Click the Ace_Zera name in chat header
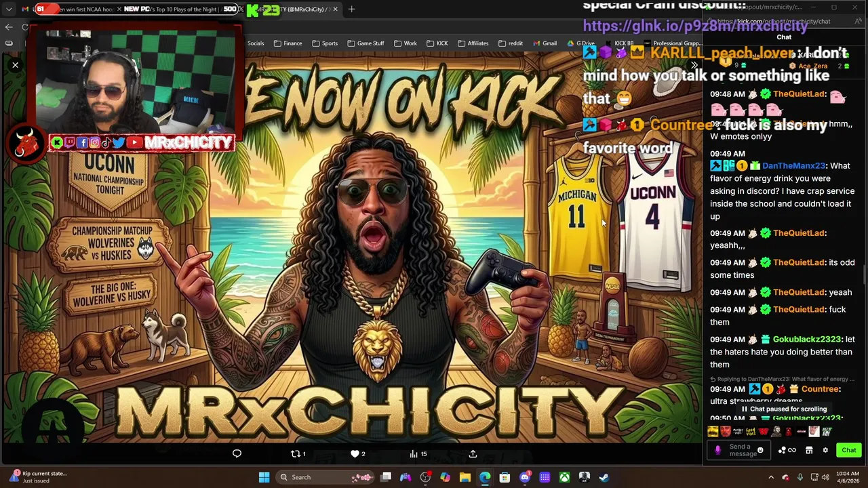The image size is (868, 488). (812, 66)
